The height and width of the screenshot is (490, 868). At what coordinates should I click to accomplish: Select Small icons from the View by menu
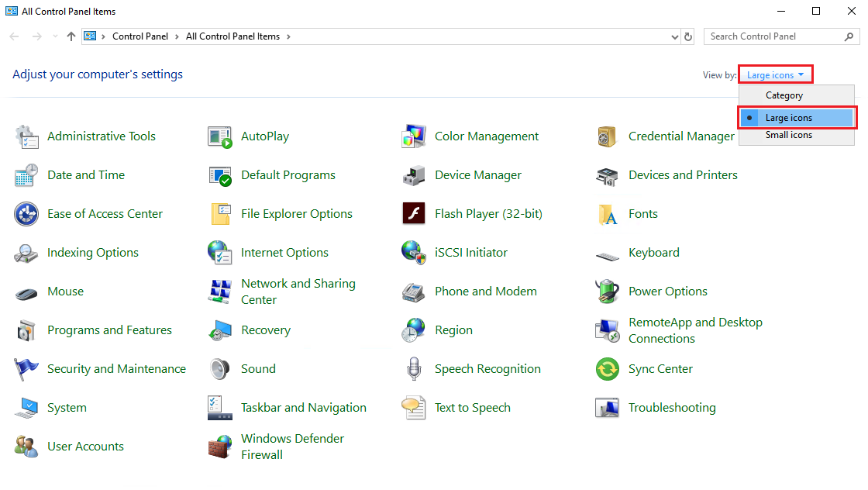click(797, 135)
